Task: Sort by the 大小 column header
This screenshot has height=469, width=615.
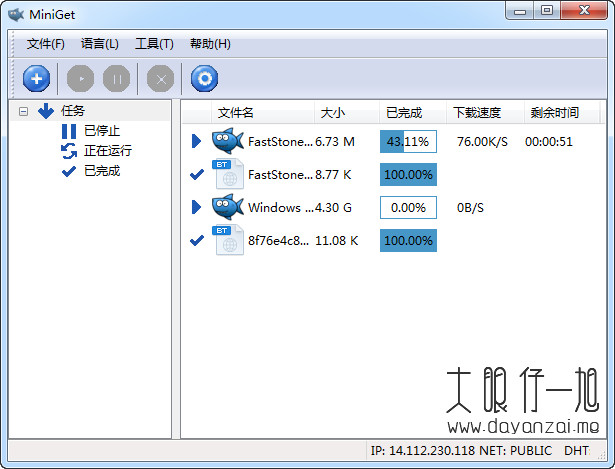Action: point(347,113)
